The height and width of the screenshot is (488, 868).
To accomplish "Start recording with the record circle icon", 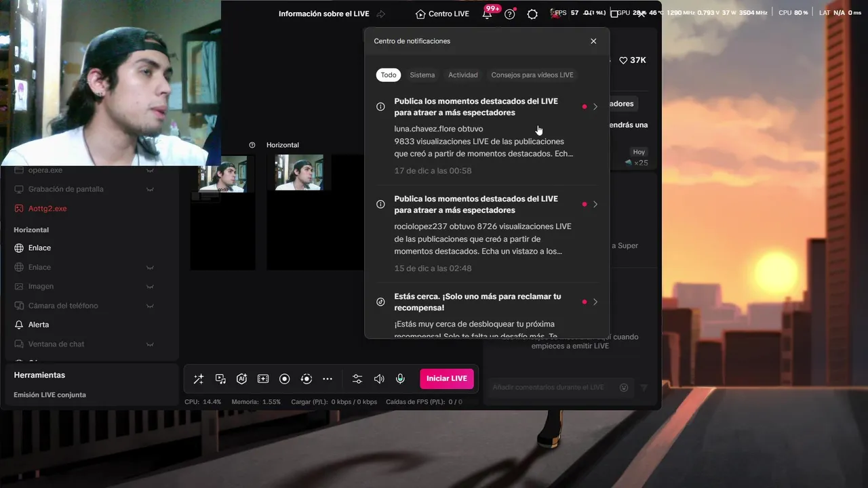I will 285,379.
